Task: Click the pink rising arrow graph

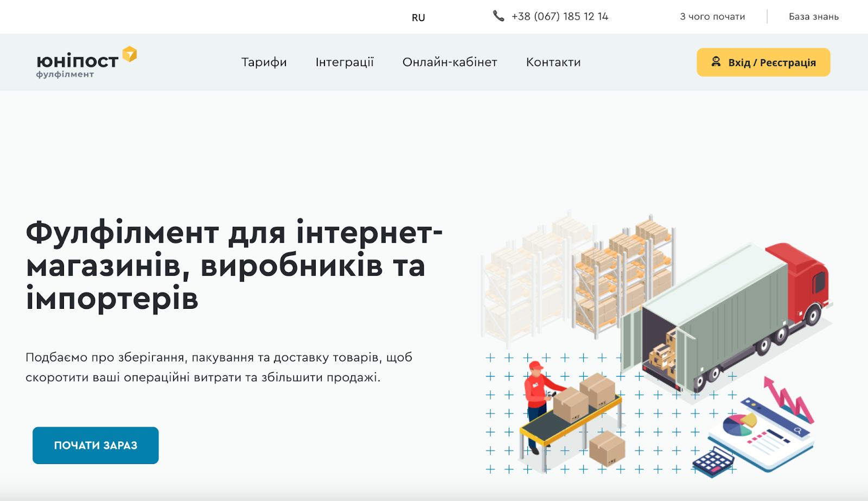Action: [788, 399]
